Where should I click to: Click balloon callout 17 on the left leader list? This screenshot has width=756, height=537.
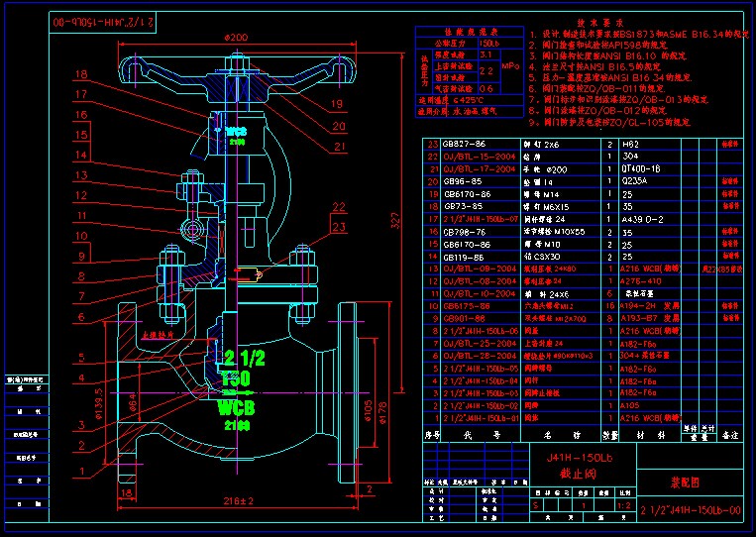81,94
